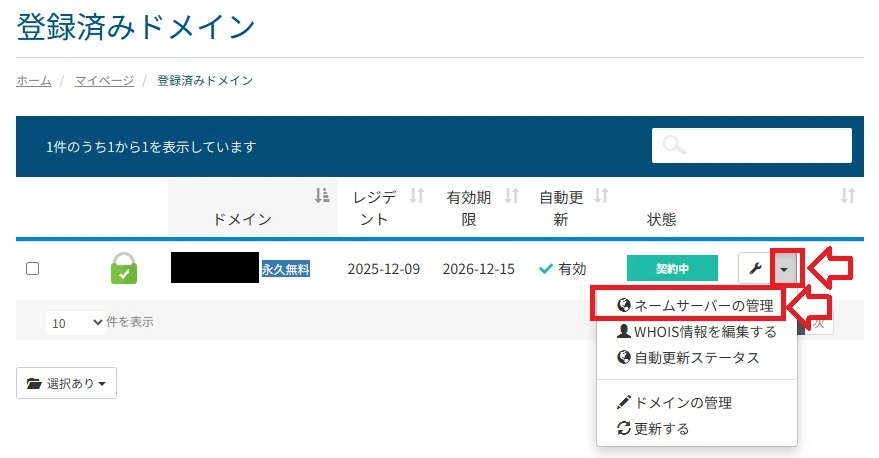Open マイページ breadcrumb link
This screenshot has width=879, height=458.
pyautogui.click(x=104, y=81)
